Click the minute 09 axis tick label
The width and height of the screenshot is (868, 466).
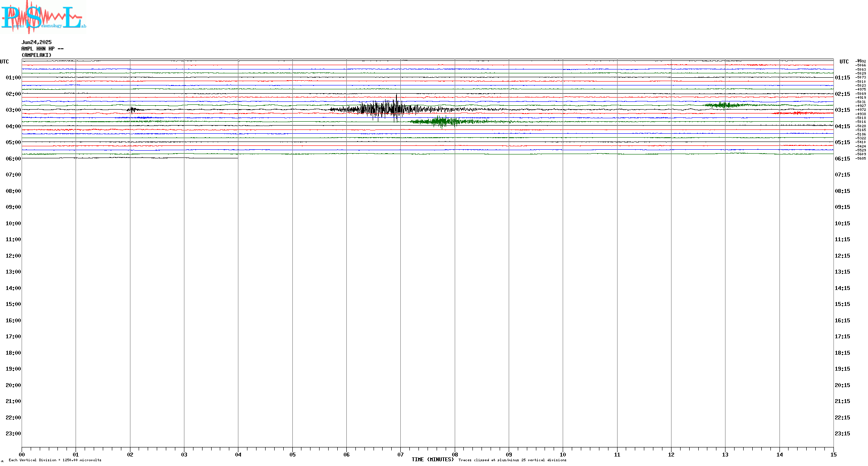509,454
